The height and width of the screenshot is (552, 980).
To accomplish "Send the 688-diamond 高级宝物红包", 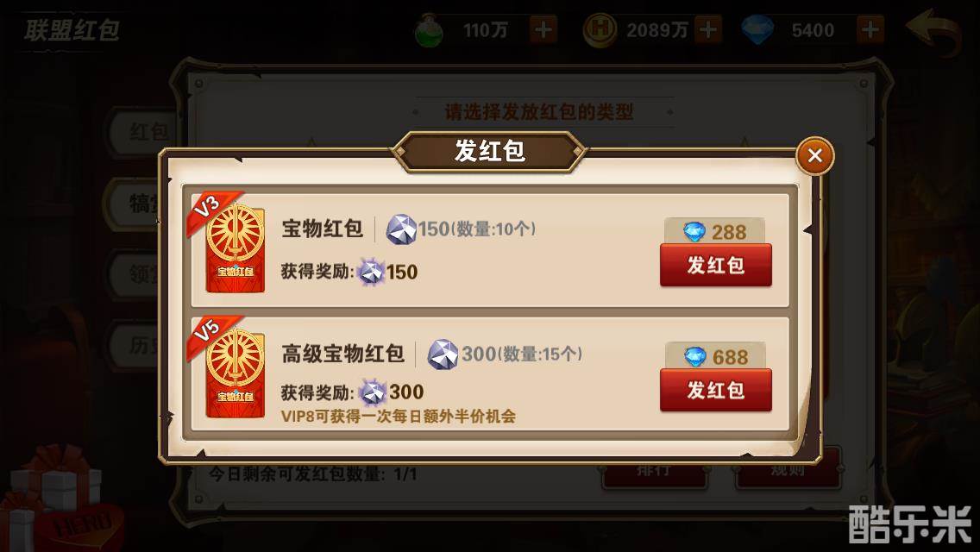I will (716, 390).
